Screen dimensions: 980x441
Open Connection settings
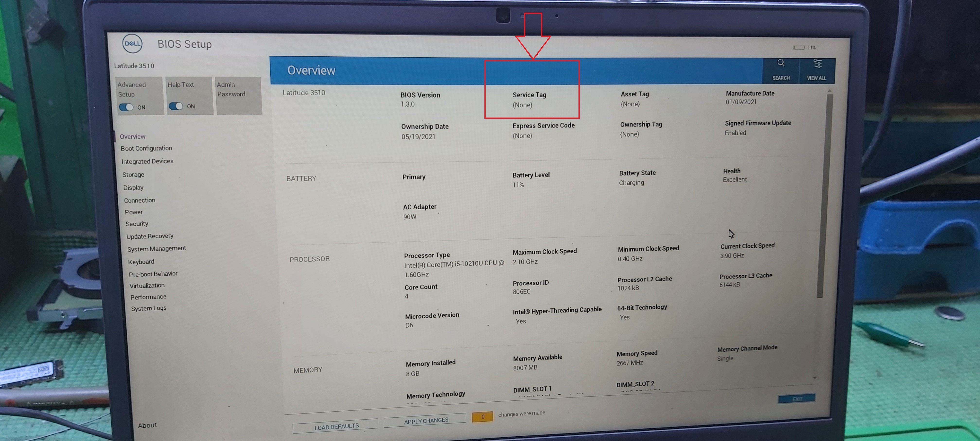pos(140,200)
